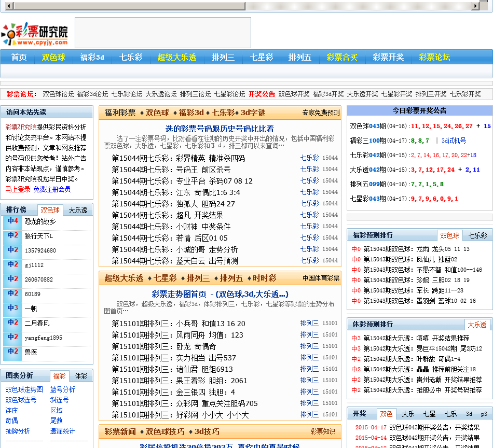Click the 蓝号分析 chart link
Viewport: 493px width, 448px height.
[x=62, y=389]
